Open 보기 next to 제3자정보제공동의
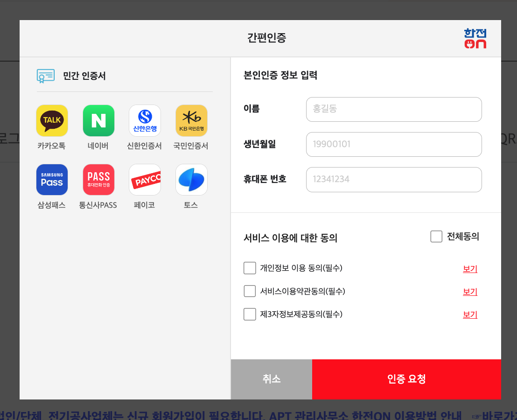 pyautogui.click(x=470, y=315)
